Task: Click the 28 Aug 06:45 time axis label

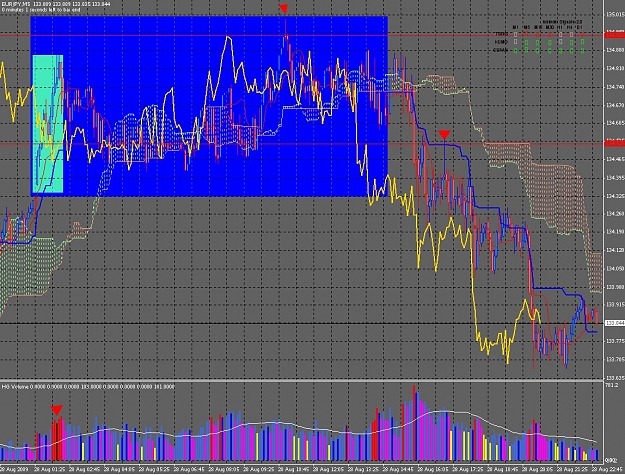Action: pos(189,469)
